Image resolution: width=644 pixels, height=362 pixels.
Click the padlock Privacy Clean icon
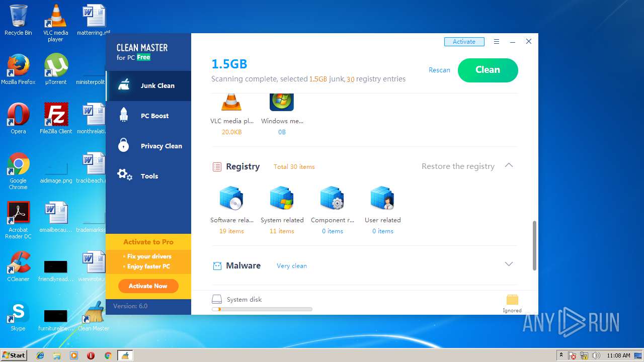point(124,146)
